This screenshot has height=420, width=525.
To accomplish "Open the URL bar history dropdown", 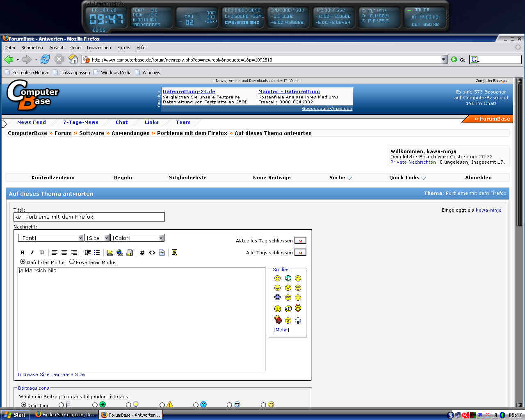I will 443,59.
